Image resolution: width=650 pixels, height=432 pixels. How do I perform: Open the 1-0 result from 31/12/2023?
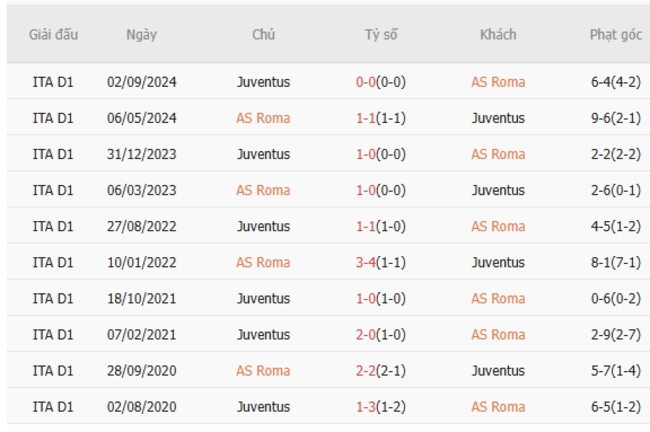[x=366, y=154]
